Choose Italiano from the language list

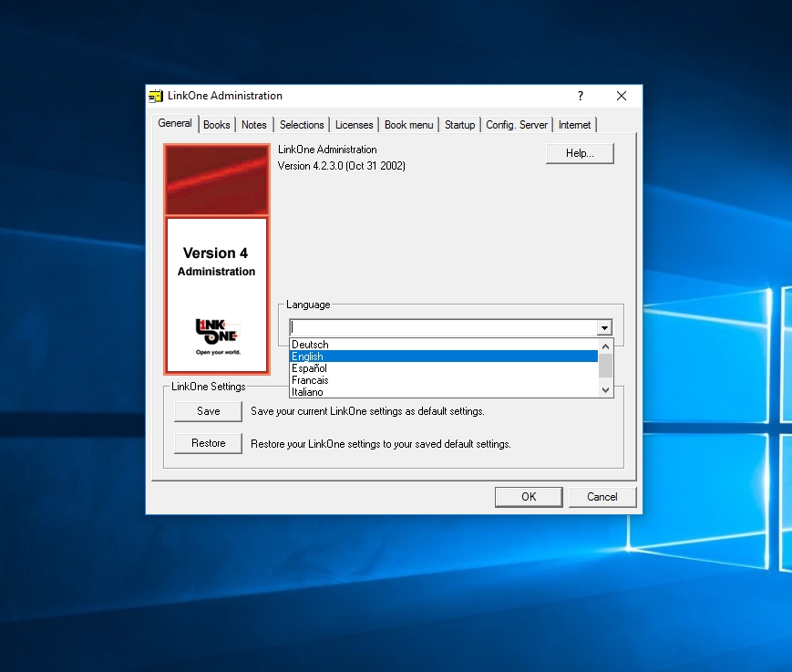444,391
